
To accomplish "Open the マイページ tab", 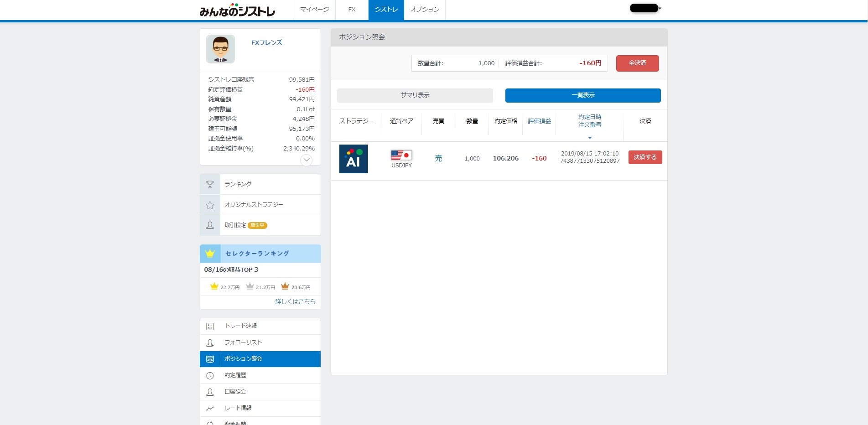I will pyautogui.click(x=314, y=10).
